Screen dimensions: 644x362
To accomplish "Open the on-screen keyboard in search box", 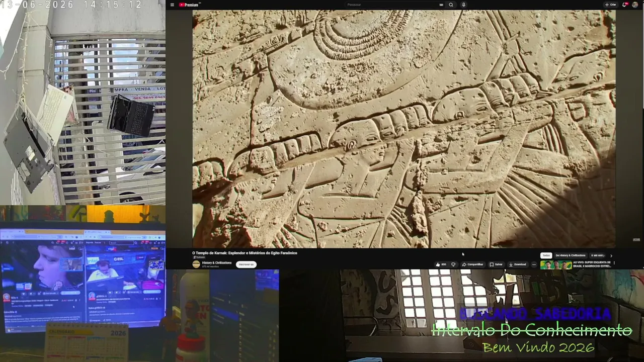I will click(x=441, y=5).
